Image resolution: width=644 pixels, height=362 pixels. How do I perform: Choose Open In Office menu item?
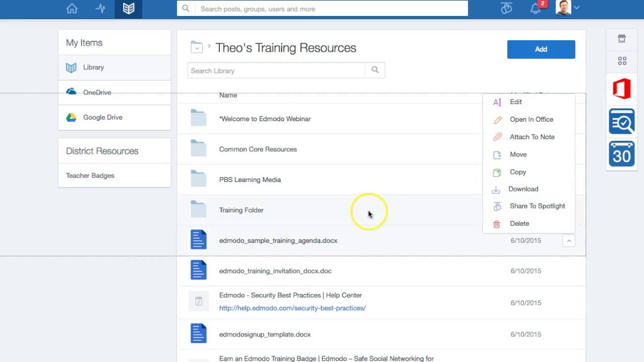pos(531,119)
